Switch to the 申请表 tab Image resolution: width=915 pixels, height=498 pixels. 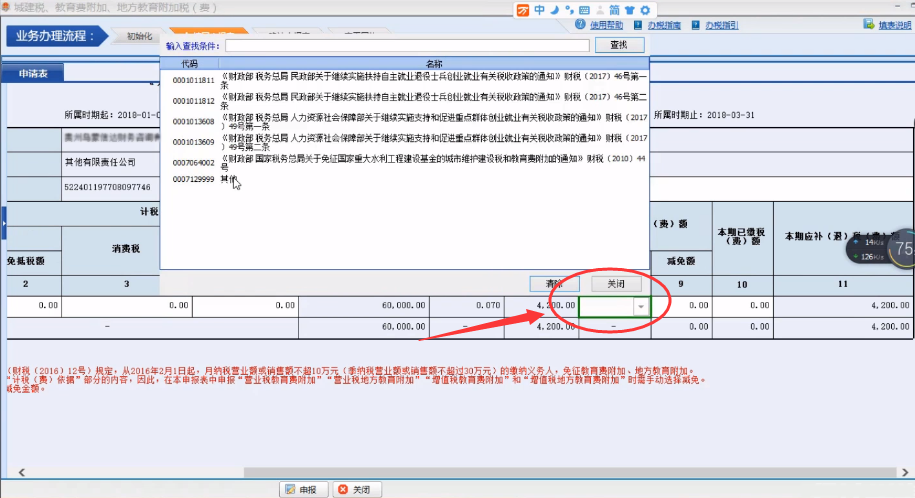coord(33,73)
